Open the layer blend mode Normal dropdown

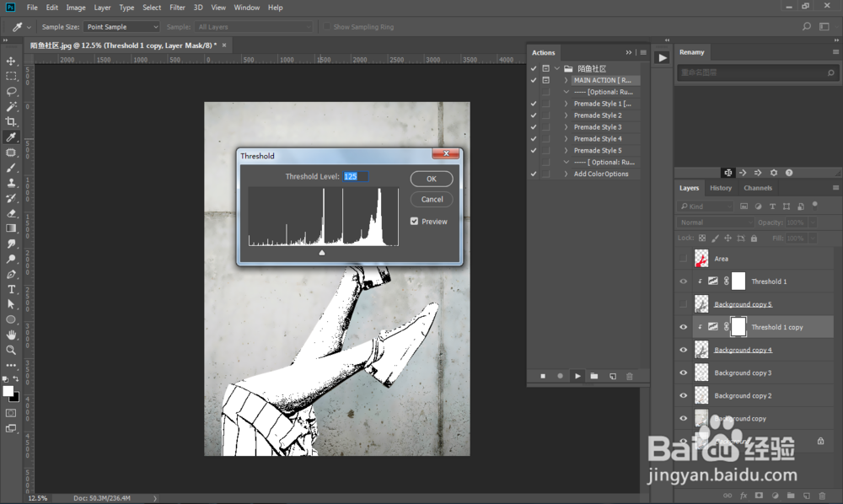715,222
